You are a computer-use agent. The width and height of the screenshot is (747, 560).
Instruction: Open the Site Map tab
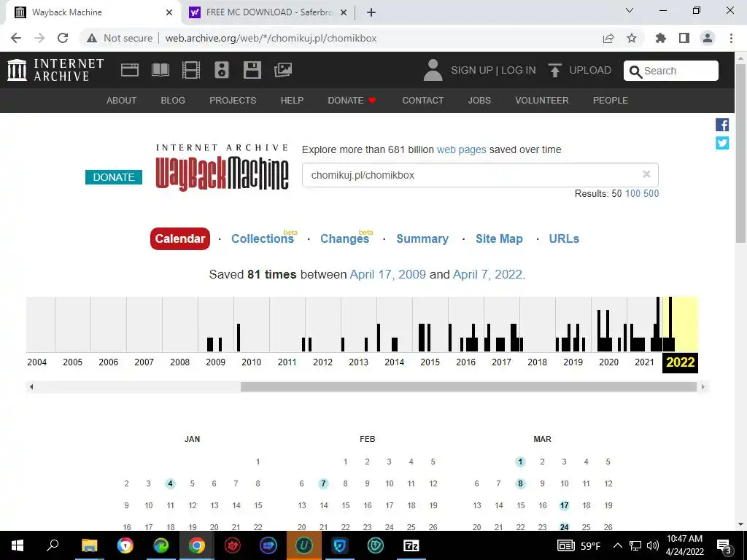pos(499,238)
